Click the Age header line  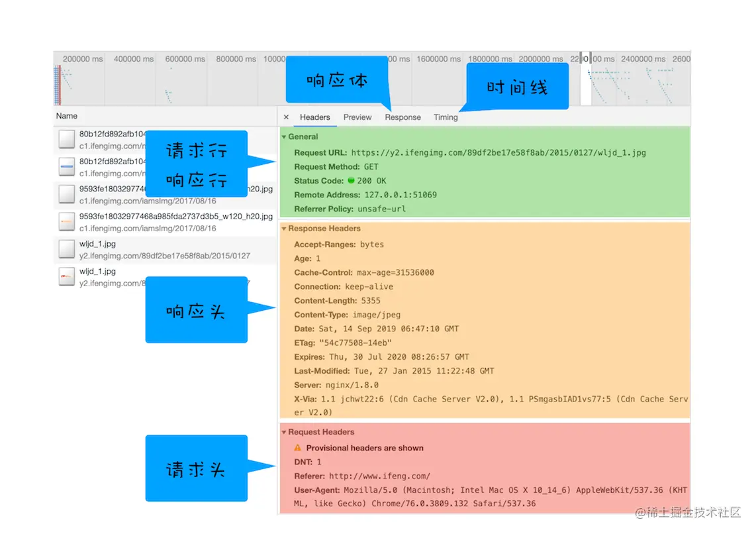[307, 258]
